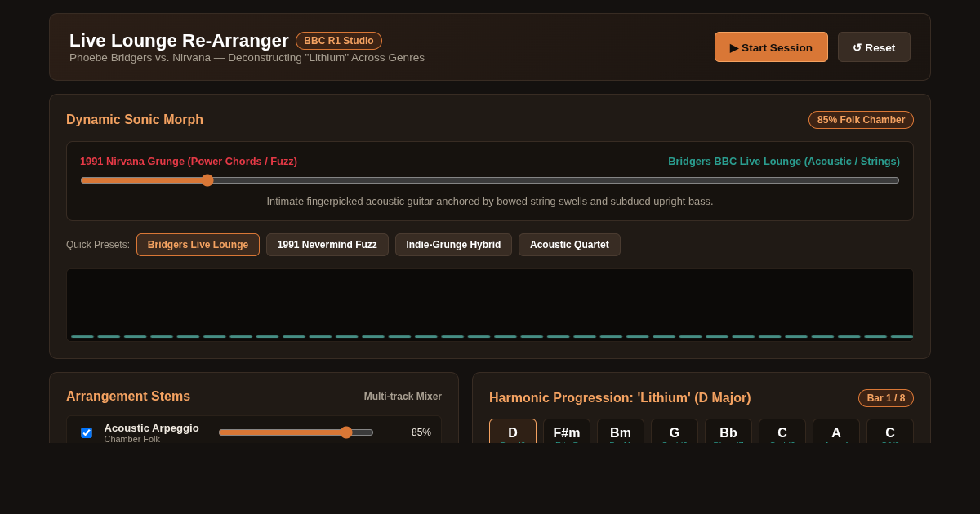
Task: Click the Acoustic Arpeggio 85% value
Action: coord(421,432)
